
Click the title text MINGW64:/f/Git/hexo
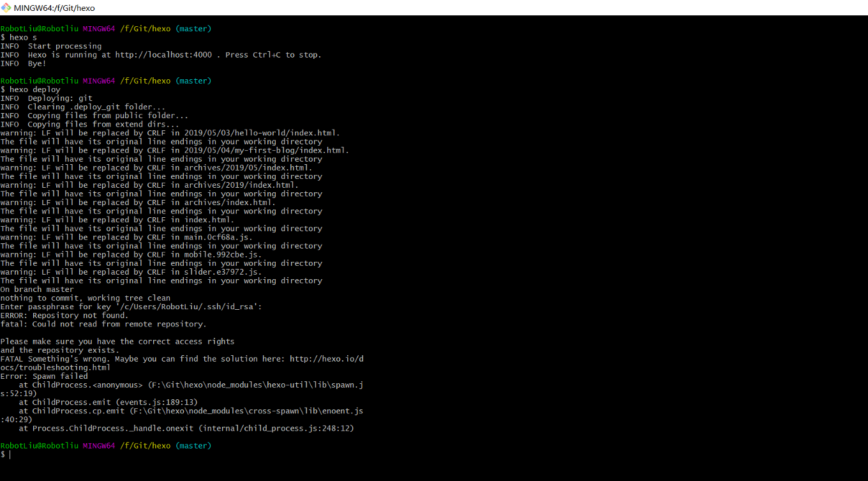point(54,8)
